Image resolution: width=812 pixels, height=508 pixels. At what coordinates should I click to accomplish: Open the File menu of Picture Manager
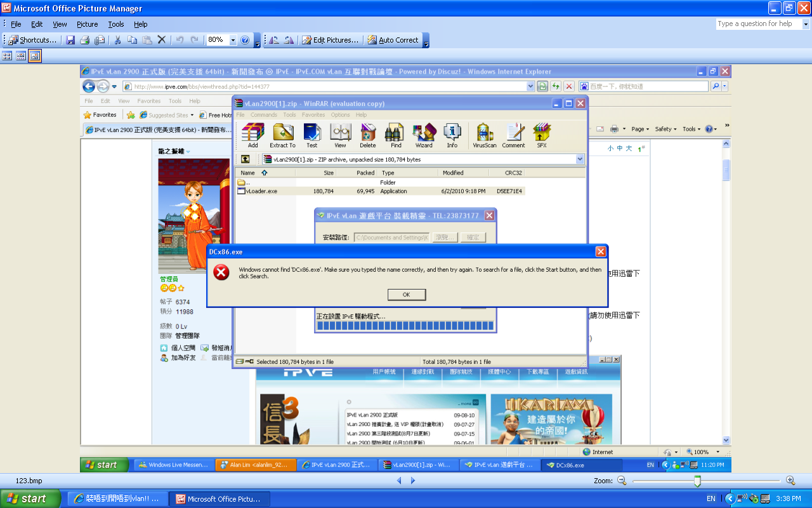[16, 24]
